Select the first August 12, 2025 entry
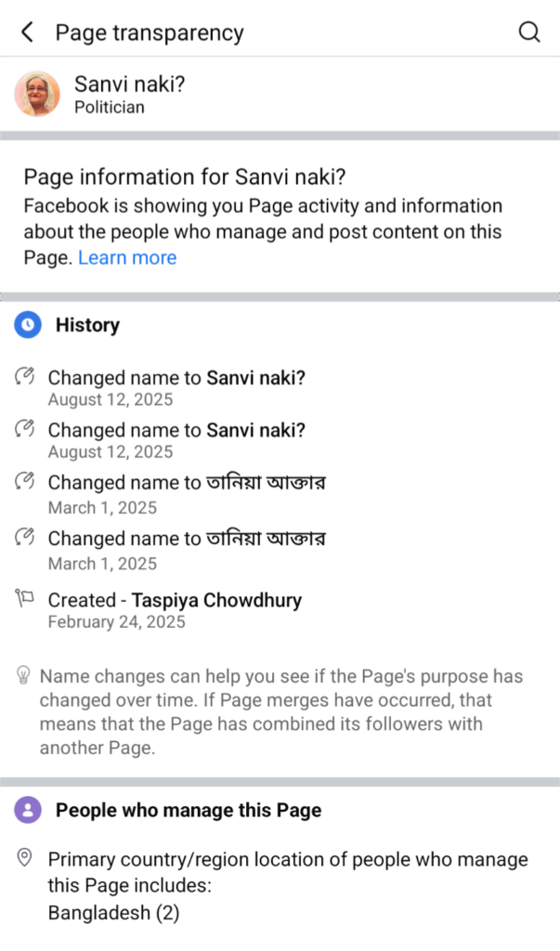The image size is (560, 951). (111, 400)
